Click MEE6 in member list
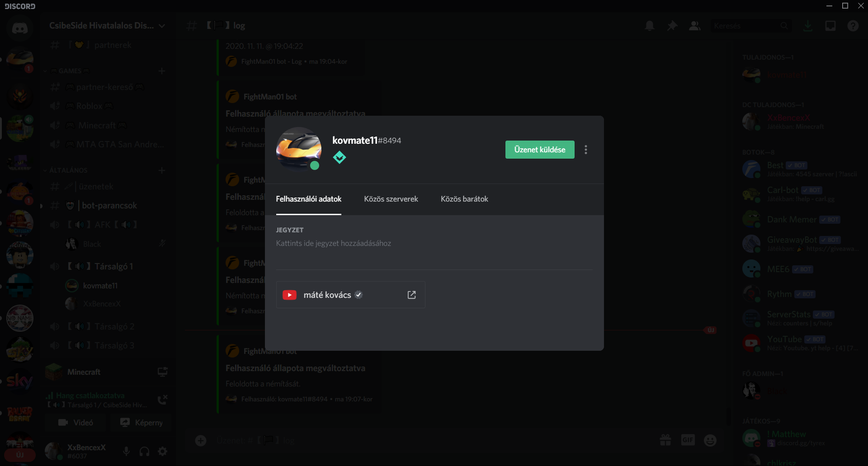868x466 pixels. tap(801, 269)
